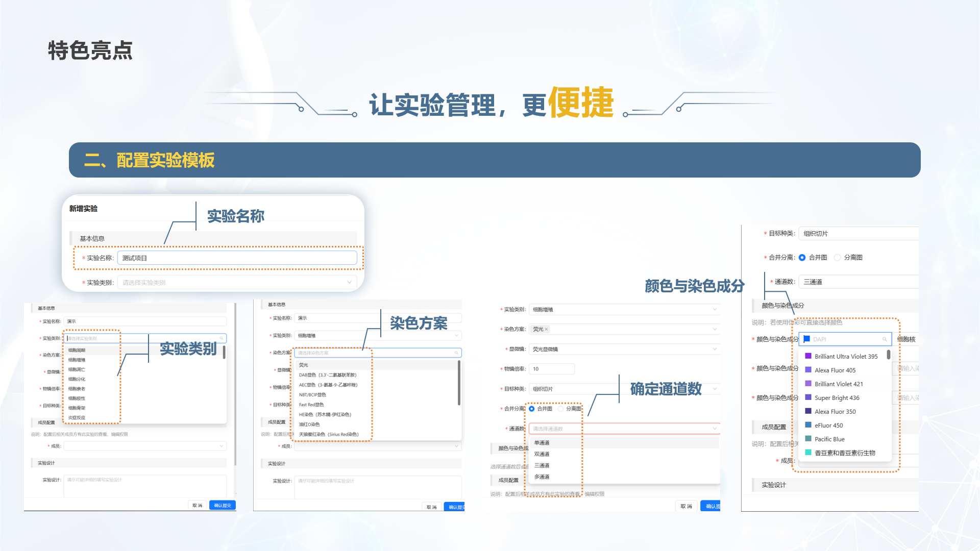The image size is (980, 551).
Task: Open the 染色方案 dropdown containing the 荧光 tag
Action: coord(624,329)
